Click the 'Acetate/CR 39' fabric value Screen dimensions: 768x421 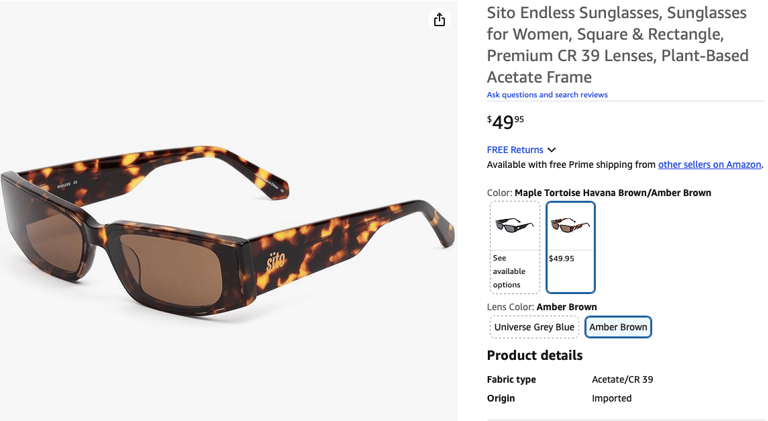(622, 380)
